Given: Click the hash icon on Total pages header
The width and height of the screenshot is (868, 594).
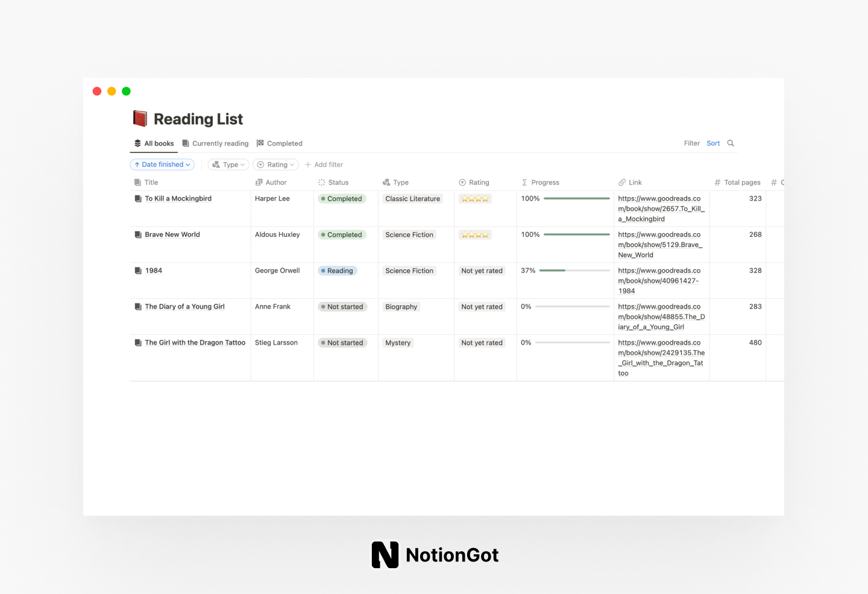Looking at the screenshot, I should pos(717,182).
